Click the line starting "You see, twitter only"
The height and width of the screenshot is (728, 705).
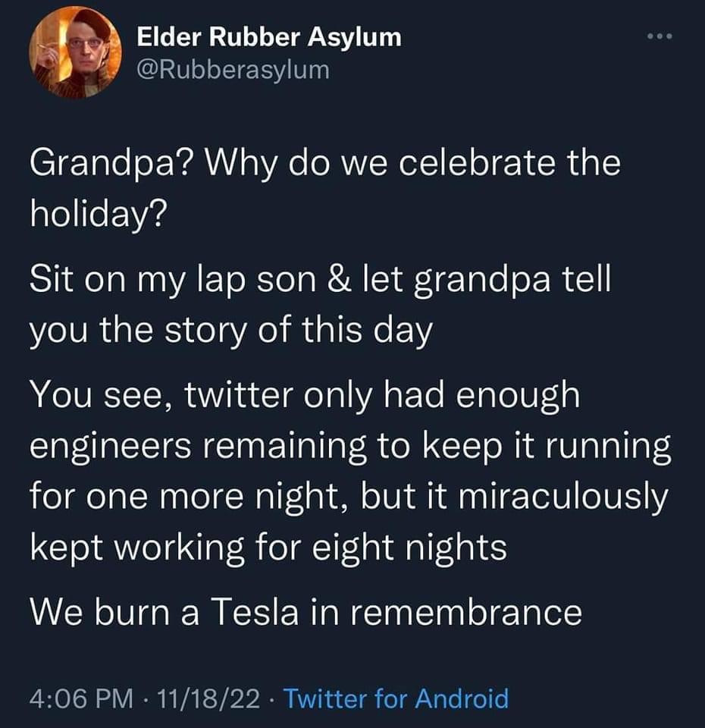(303, 397)
